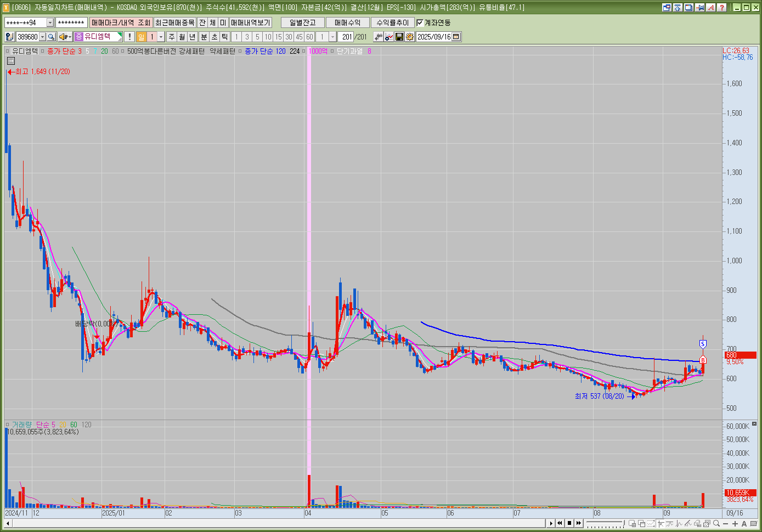Click the 최근매매종목 button

point(174,22)
